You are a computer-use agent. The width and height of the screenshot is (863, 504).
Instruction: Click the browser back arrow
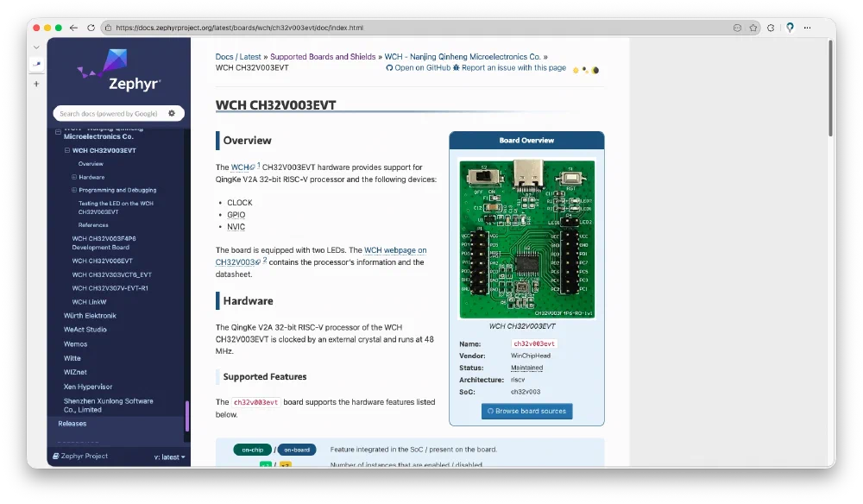pos(75,28)
